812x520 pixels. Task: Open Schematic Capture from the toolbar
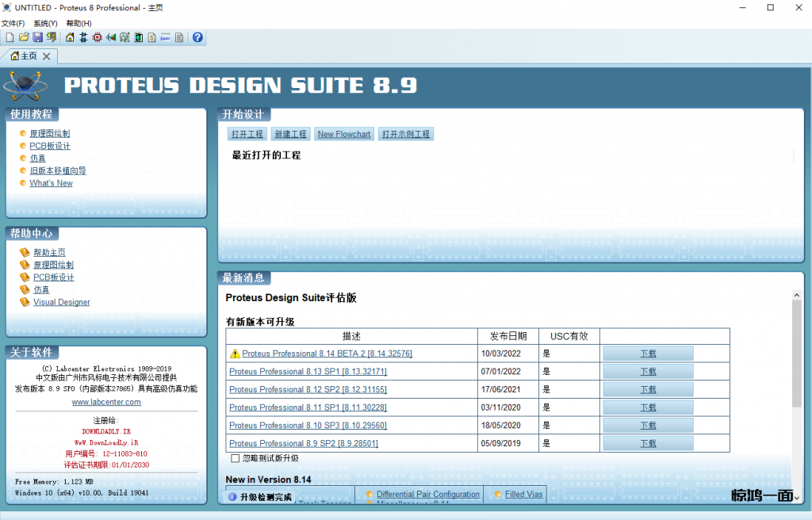[x=83, y=37]
